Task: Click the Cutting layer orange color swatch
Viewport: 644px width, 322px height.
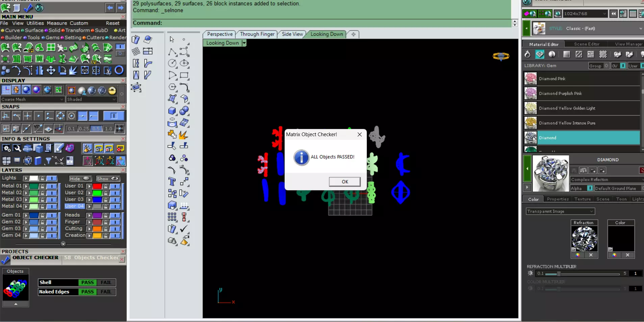Action: tap(97, 229)
